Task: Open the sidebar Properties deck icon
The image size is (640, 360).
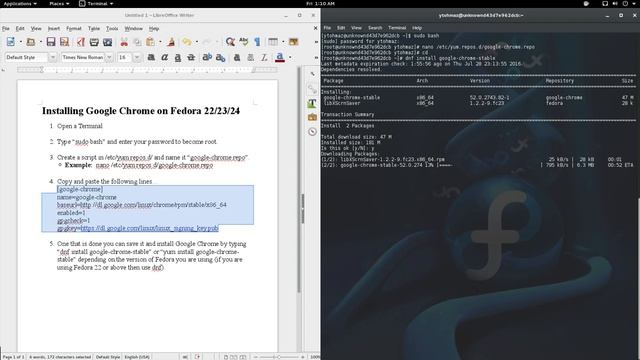Action: pos(312,89)
